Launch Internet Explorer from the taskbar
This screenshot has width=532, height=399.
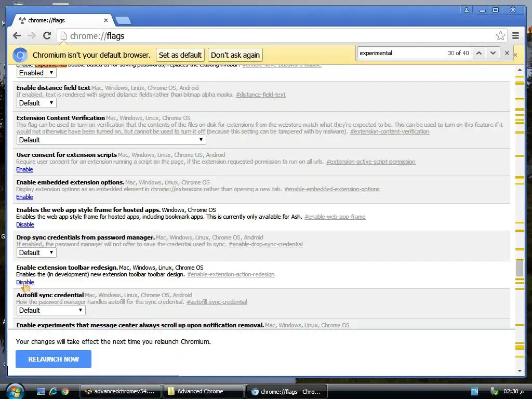click(x=53, y=391)
